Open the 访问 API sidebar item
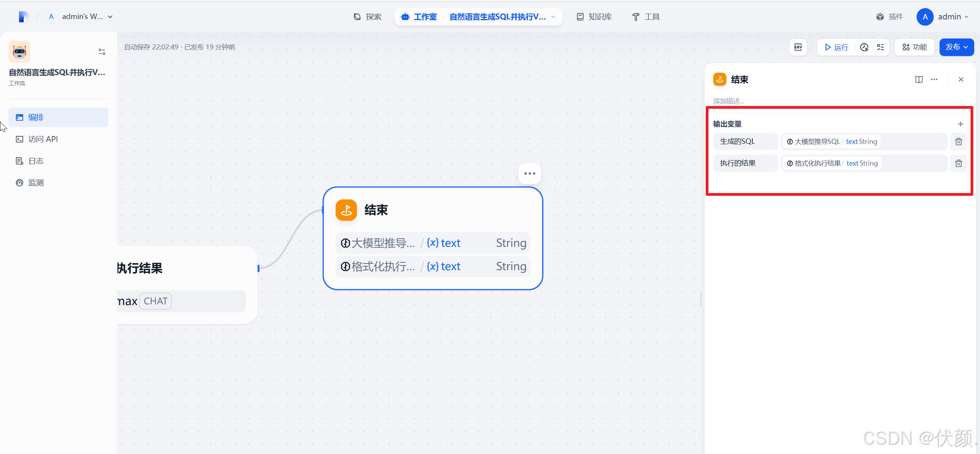 pyautogui.click(x=43, y=139)
